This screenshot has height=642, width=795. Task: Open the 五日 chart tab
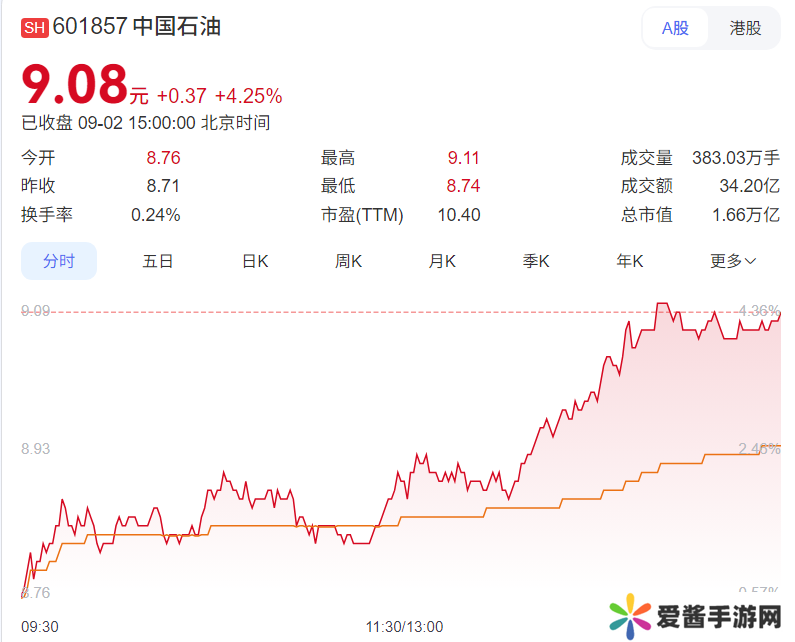click(x=158, y=261)
